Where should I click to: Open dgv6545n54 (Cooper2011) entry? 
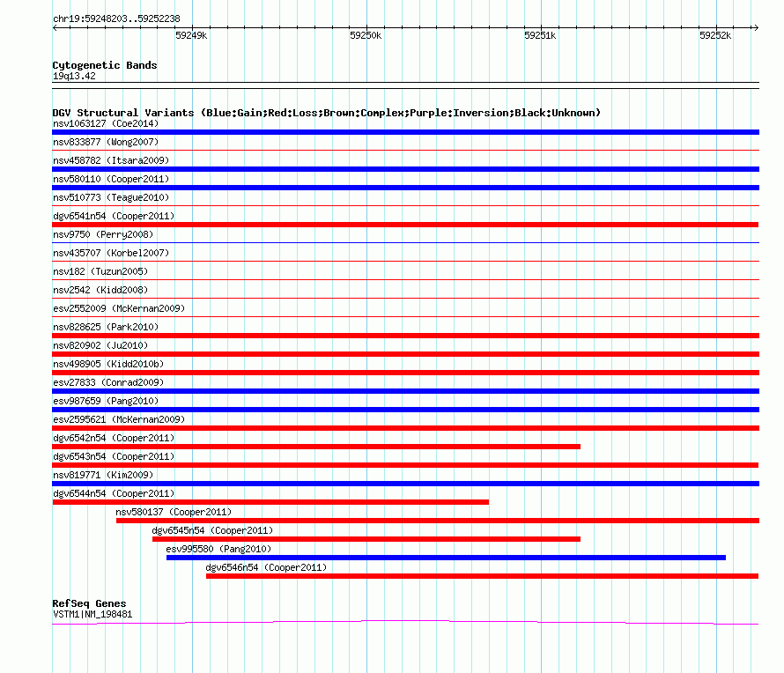coord(212,530)
